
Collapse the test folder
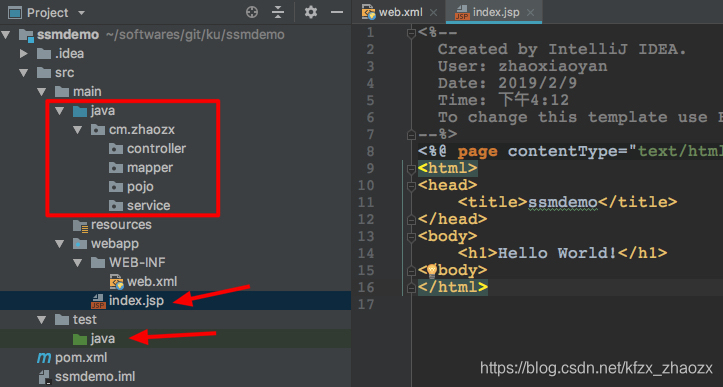tap(42, 319)
